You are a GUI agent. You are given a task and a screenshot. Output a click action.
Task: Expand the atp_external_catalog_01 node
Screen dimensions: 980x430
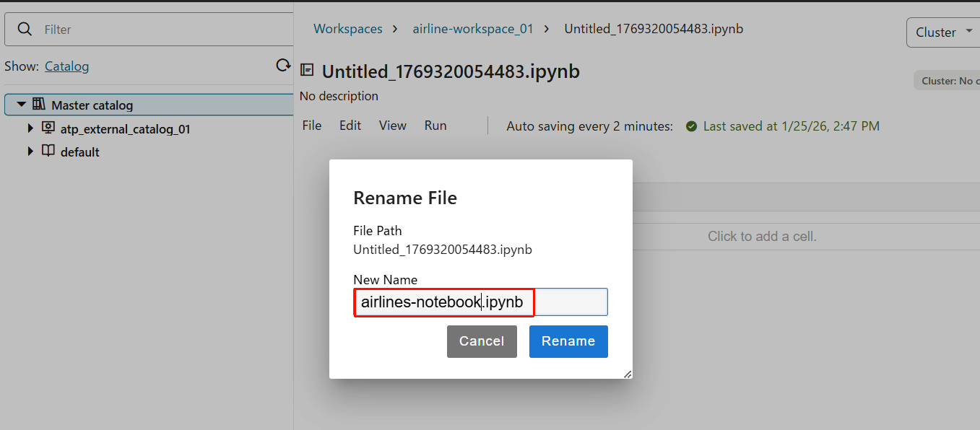(x=30, y=128)
